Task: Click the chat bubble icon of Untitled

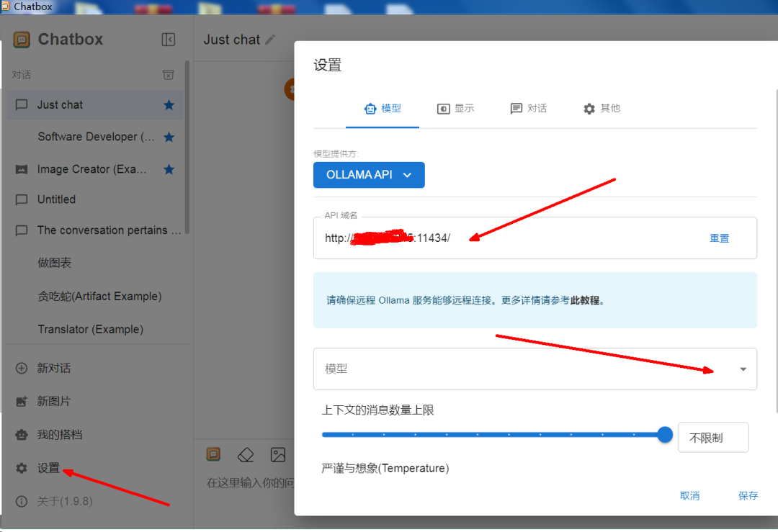Action: [x=22, y=200]
